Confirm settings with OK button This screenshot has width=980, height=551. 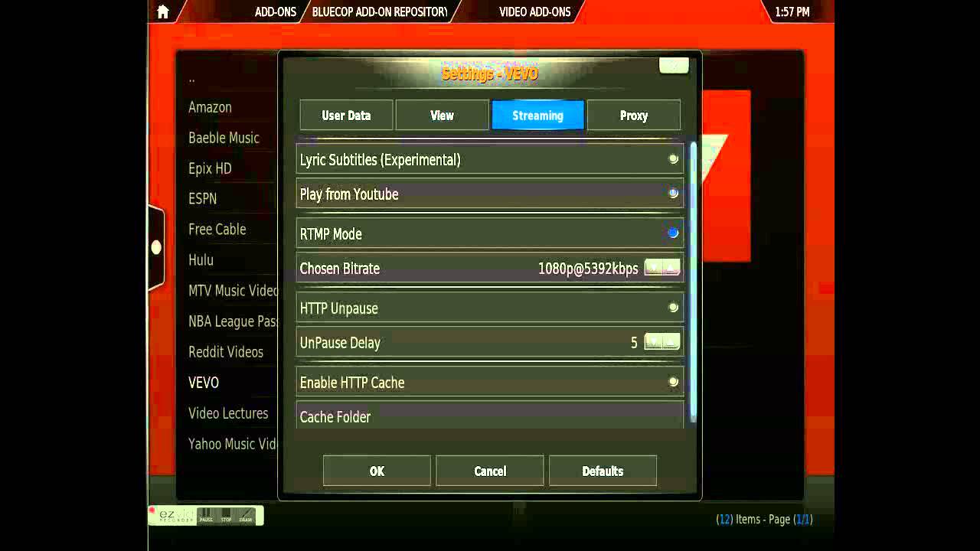coord(377,471)
